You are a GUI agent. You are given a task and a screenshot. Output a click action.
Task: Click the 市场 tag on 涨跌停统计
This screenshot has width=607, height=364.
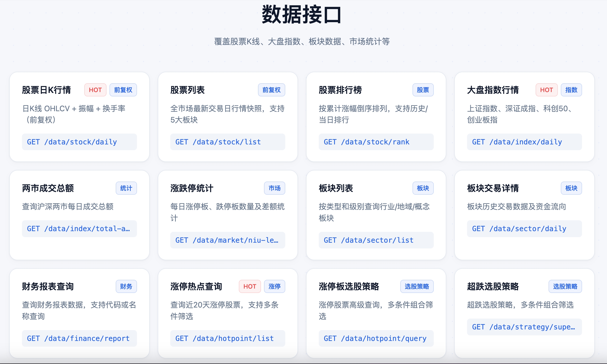coord(275,188)
